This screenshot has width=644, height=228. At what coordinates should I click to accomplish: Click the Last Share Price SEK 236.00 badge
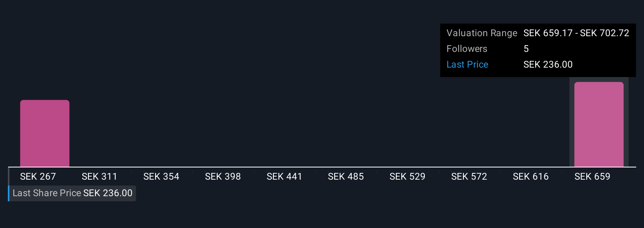[x=72, y=193]
